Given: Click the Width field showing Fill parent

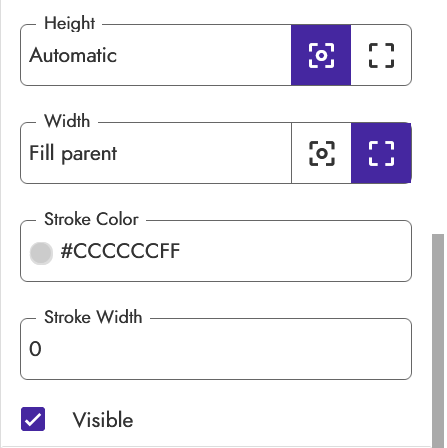Looking at the screenshot, I should pos(156,153).
